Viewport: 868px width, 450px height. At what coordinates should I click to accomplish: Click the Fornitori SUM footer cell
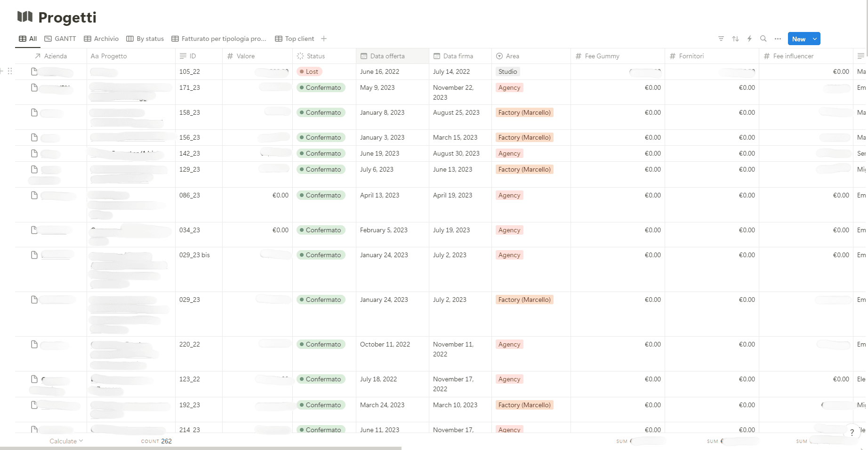pos(732,441)
